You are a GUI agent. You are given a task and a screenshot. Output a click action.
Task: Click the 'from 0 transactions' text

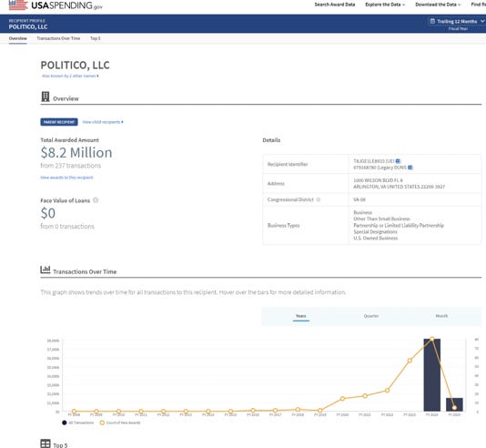click(x=67, y=227)
